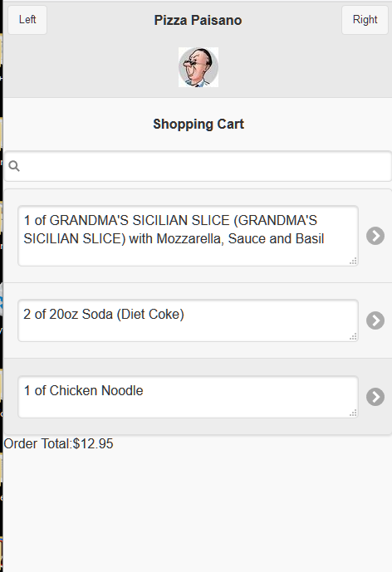Click the magnifier search icon
This screenshot has width=392, height=572.
(14, 166)
